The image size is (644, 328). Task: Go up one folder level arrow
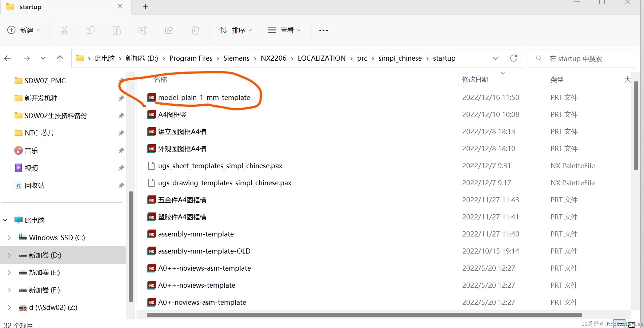coord(60,58)
